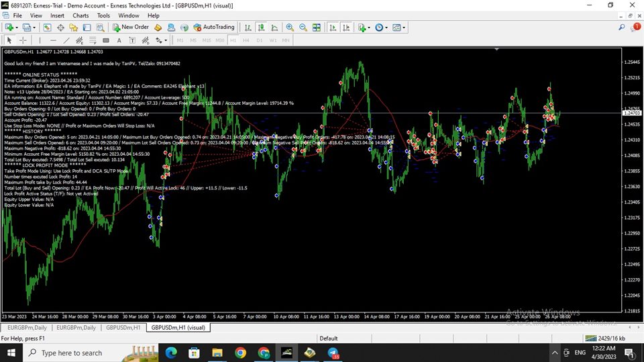The width and height of the screenshot is (644, 362).
Task: Open the Strategy Tester icon
Action: [100, 28]
